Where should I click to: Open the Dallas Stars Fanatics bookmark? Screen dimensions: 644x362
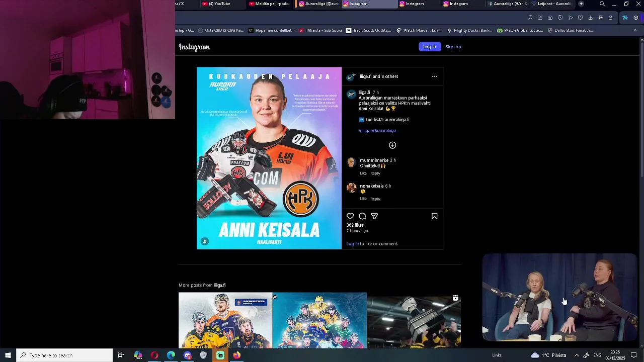(570, 30)
